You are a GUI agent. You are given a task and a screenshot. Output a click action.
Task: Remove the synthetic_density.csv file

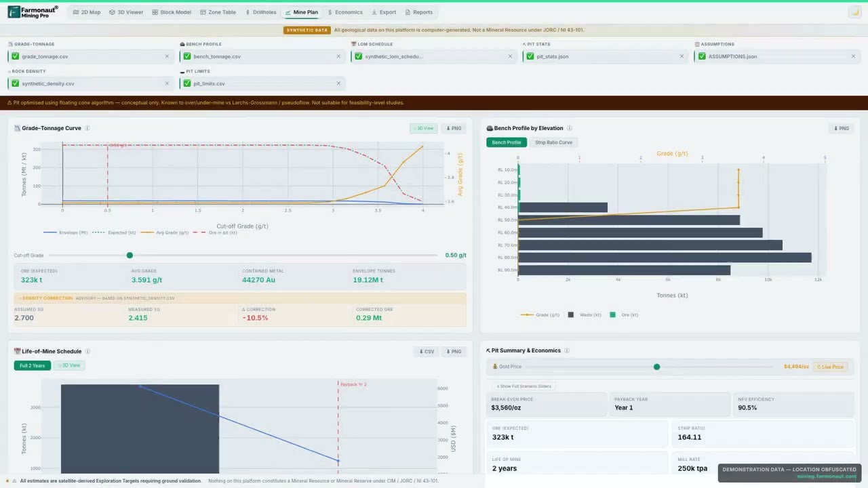click(x=167, y=83)
